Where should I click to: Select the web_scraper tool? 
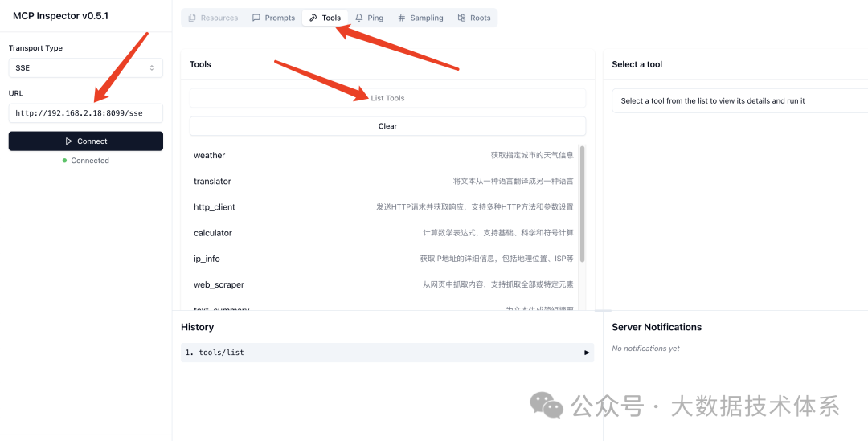[383, 284]
